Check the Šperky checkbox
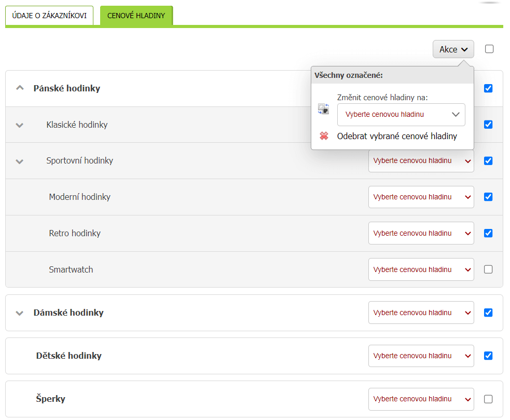This screenshot has width=510, height=420. [x=488, y=399]
